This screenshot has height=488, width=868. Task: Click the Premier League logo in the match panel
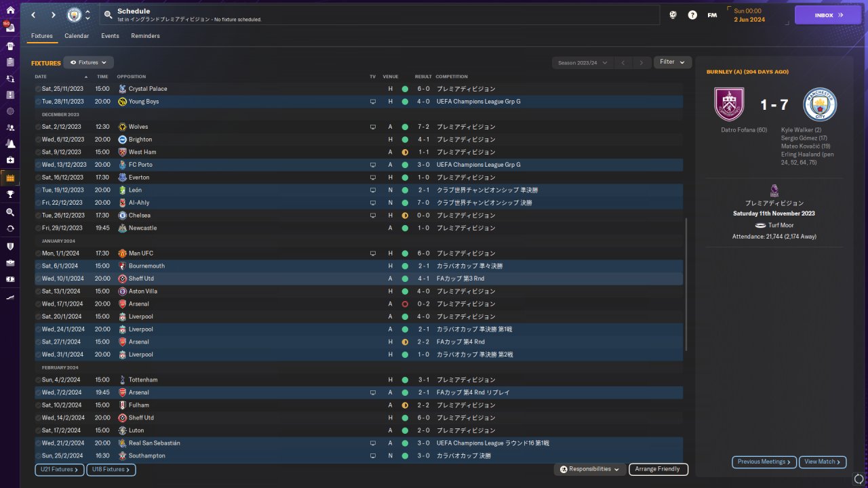pos(774,191)
